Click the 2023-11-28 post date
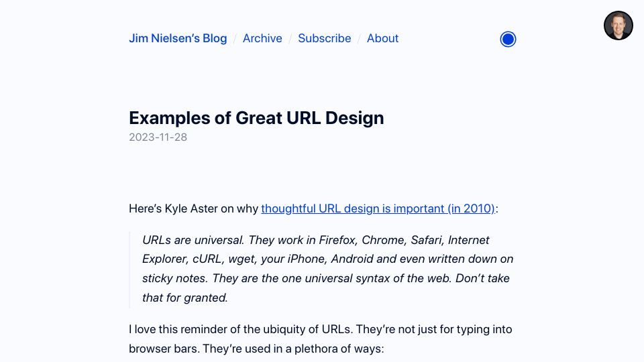Image resolution: width=644 pixels, height=362 pixels. [158, 137]
